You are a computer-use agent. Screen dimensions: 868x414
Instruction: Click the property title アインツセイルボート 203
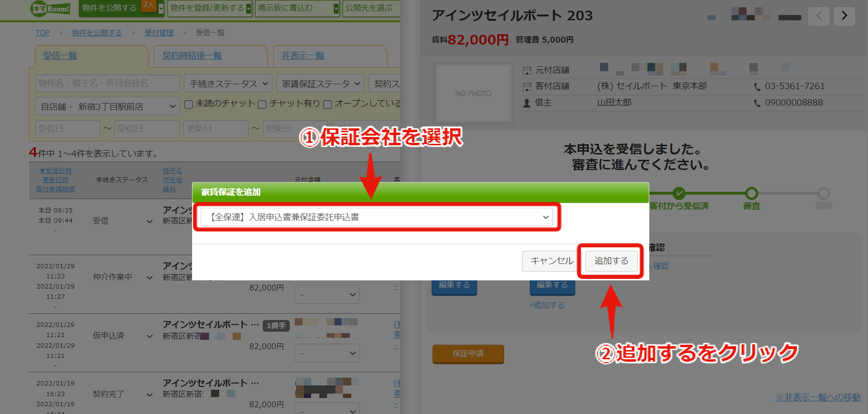512,16
